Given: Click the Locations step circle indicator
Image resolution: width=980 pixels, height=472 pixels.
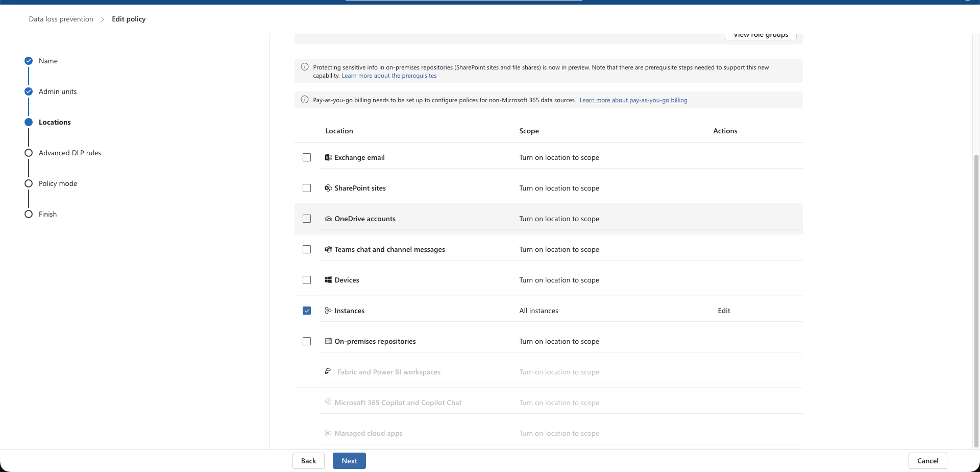Looking at the screenshot, I should pos(29,122).
